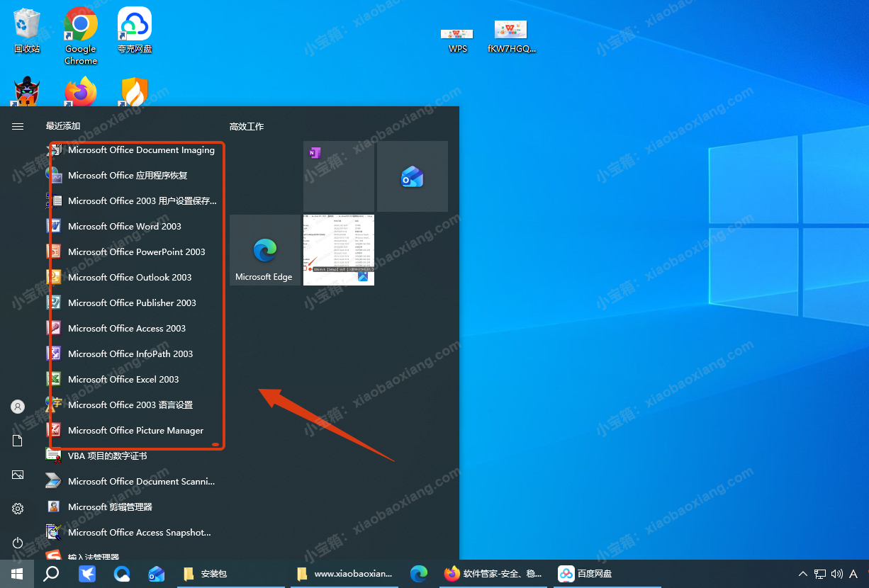Switch to 百度网盘 taskbar window
The height and width of the screenshot is (588, 869).
[585, 574]
